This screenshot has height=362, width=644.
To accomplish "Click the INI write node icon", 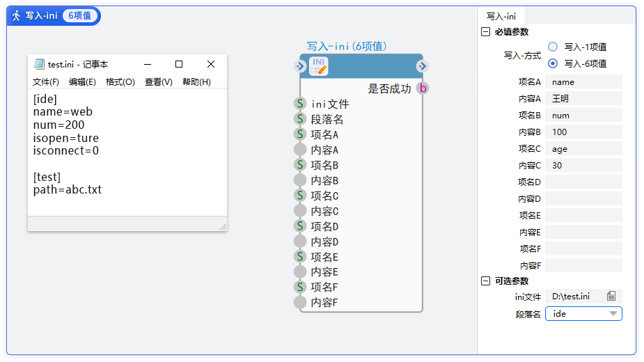I will [x=318, y=66].
